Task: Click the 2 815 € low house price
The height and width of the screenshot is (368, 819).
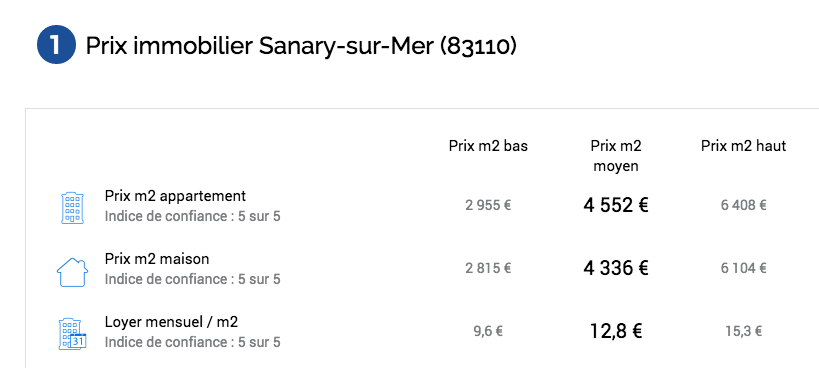Action: [488, 268]
